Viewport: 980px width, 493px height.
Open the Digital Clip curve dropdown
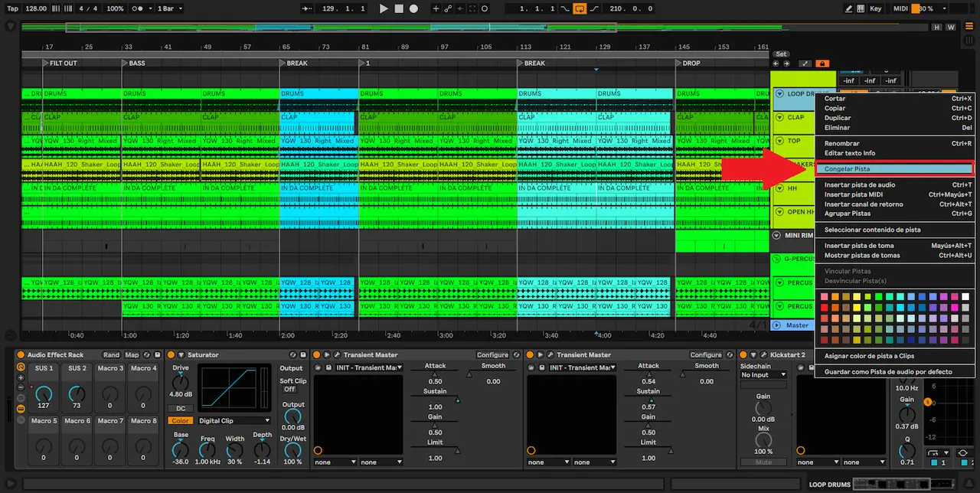(x=234, y=420)
